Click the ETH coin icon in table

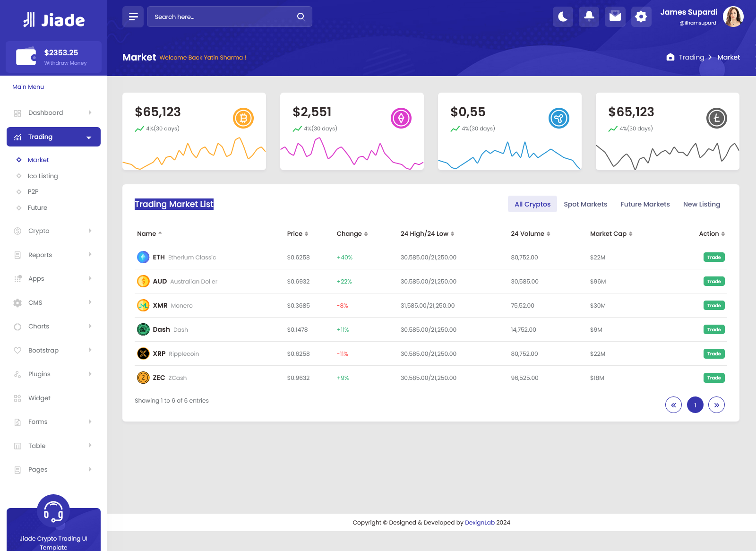143,258
